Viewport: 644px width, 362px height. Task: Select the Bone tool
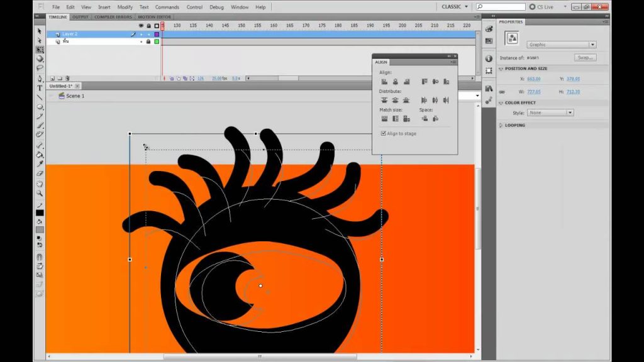click(x=40, y=145)
